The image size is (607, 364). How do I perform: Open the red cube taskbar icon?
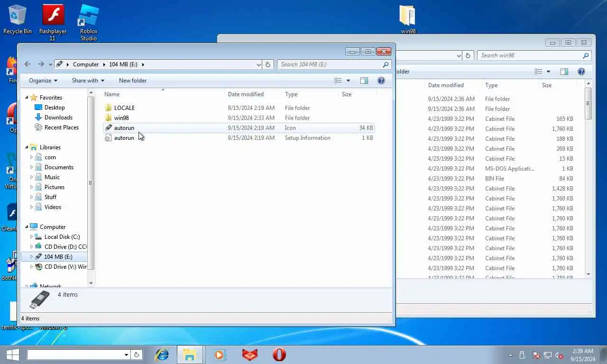tap(249, 355)
